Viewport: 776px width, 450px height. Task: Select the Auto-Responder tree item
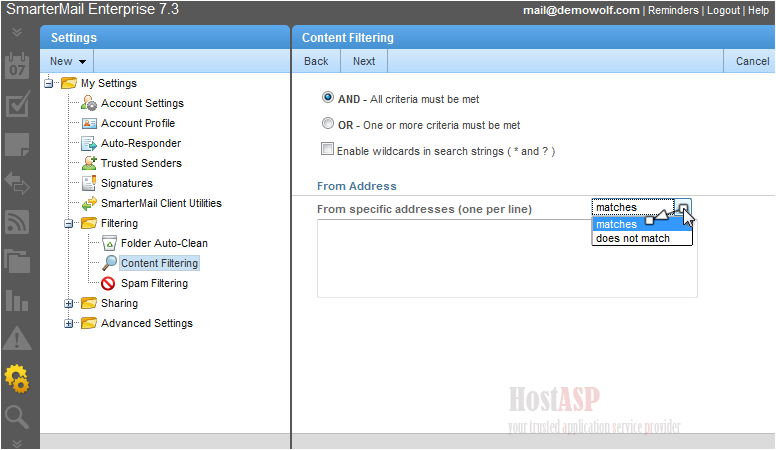coord(141,144)
